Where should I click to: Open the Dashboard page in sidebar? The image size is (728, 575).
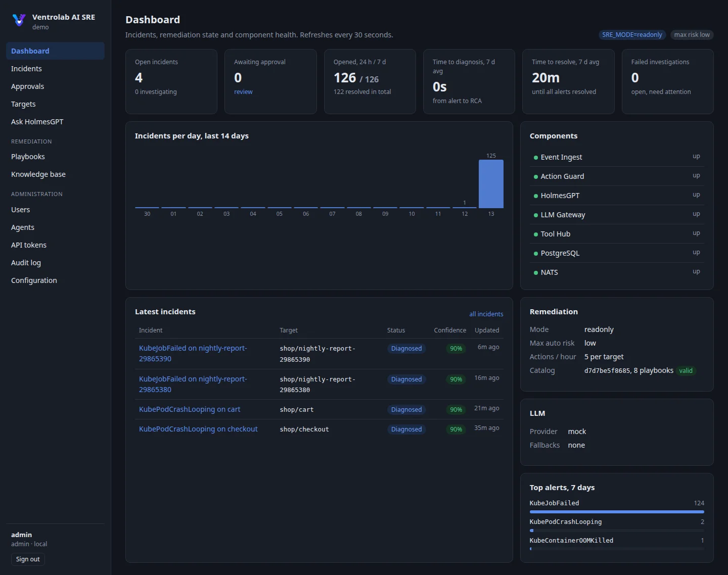point(55,51)
